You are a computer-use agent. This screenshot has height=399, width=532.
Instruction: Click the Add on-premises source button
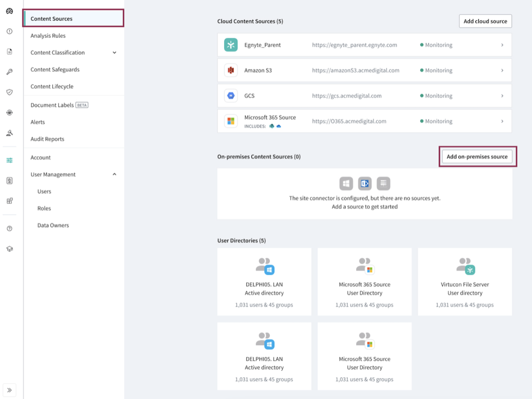coord(477,157)
